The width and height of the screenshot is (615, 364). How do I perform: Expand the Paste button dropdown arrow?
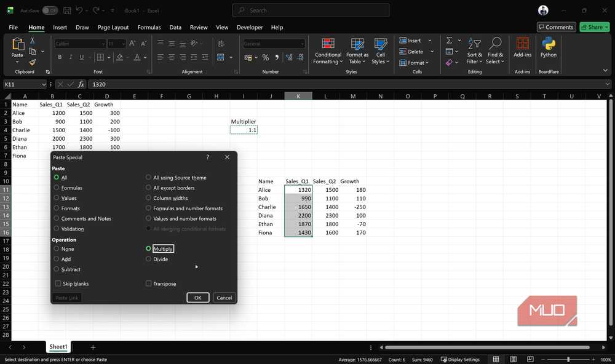point(17,62)
